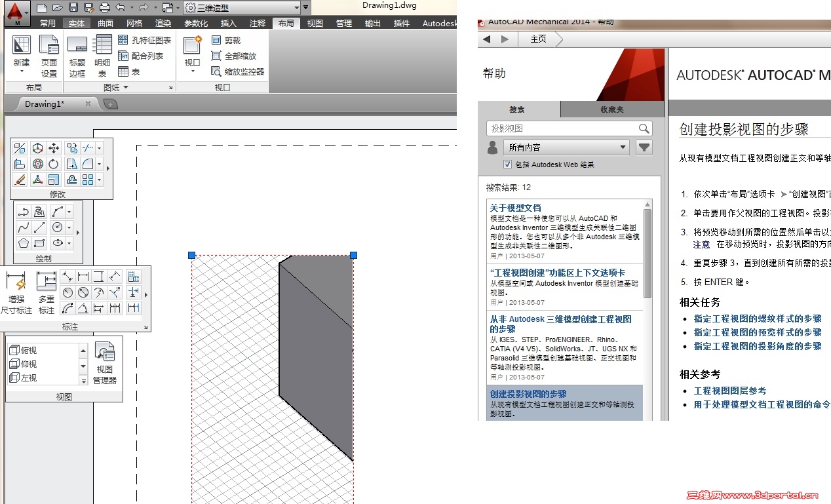831x504 pixels.
Task: Expand the 新建 layout dropdown arrow
Action: [x=22, y=72]
